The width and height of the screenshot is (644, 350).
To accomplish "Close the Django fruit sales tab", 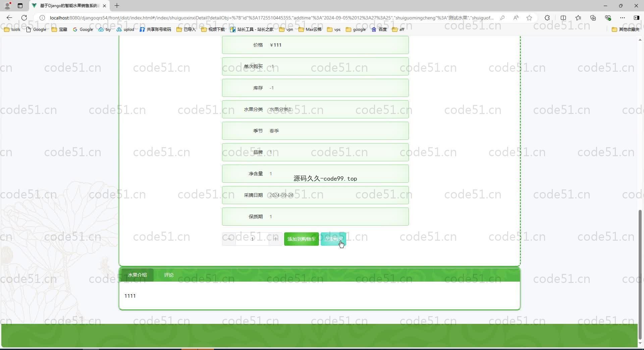I will 104,6.
